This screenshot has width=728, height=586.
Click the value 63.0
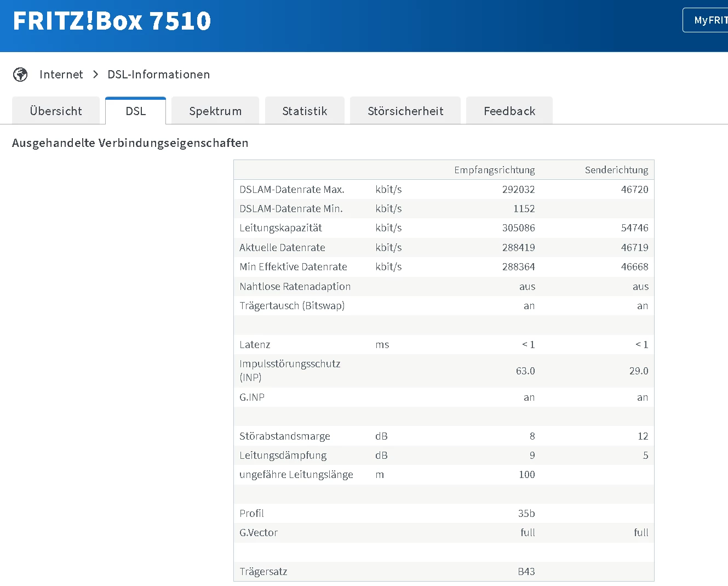525,371
